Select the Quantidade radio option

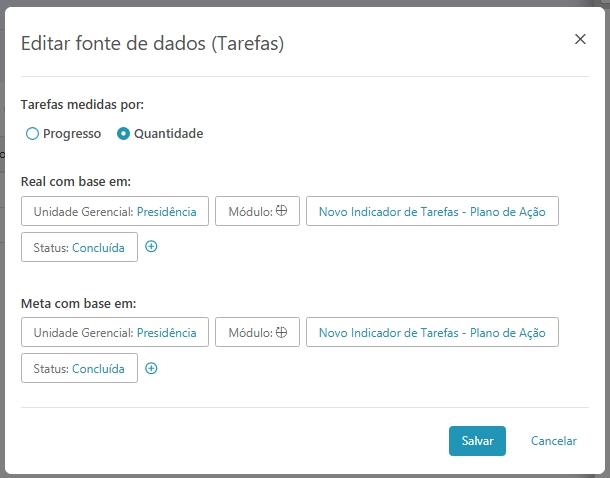[124, 133]
